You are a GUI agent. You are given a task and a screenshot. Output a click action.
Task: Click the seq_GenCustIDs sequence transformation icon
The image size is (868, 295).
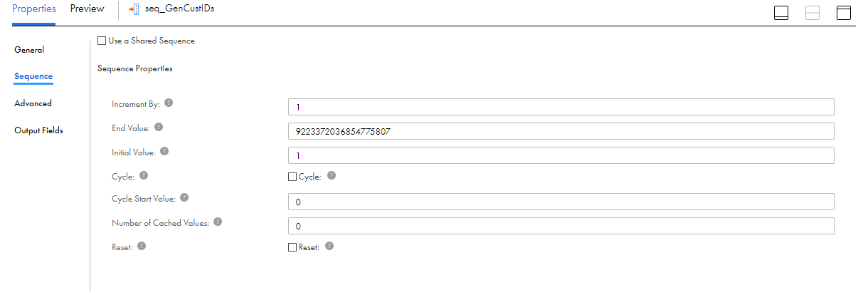pyautogui.click(x=134, y=10)
